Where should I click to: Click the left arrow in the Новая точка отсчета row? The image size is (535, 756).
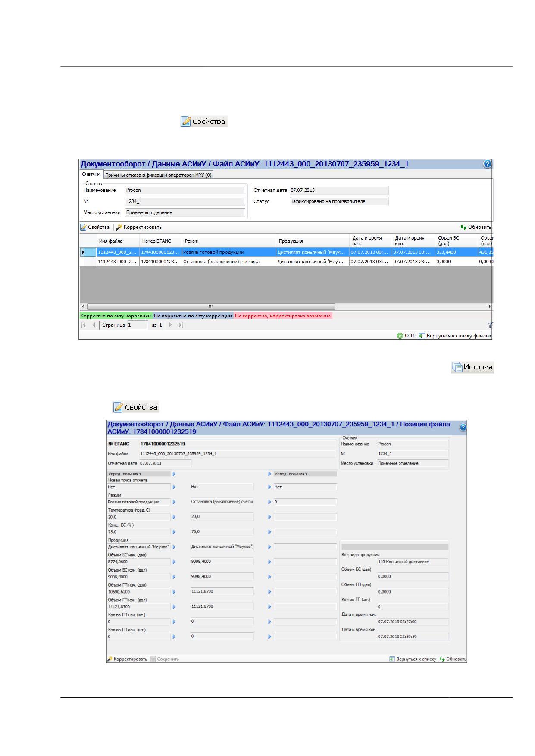pos(174,487)
